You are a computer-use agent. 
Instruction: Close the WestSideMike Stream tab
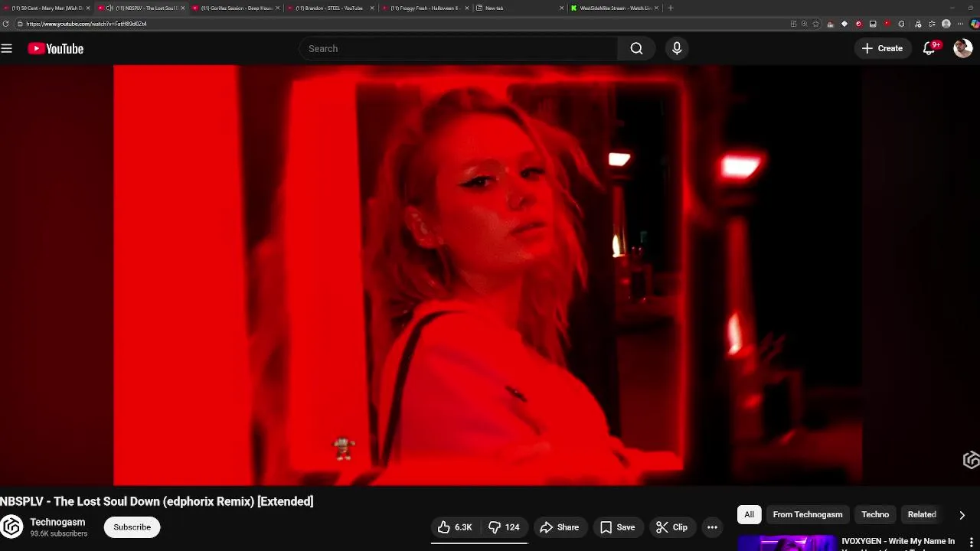(x=656, y=8)
